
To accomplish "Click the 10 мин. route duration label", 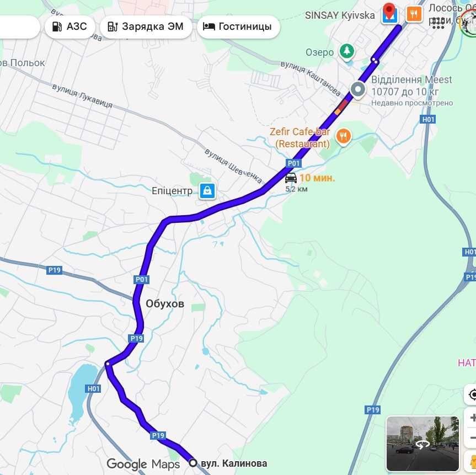I will [317, 178].
